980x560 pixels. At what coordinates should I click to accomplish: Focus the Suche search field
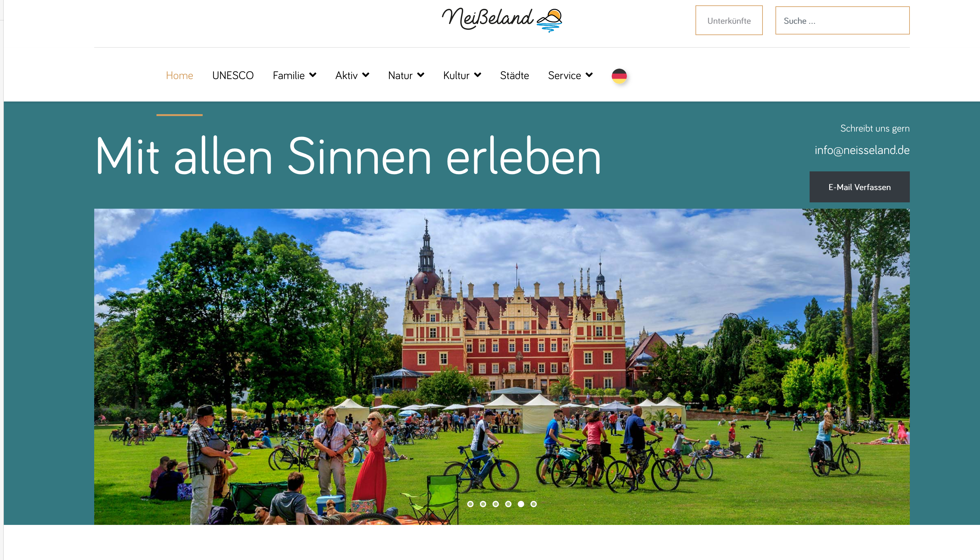click(x=842, y=20)
